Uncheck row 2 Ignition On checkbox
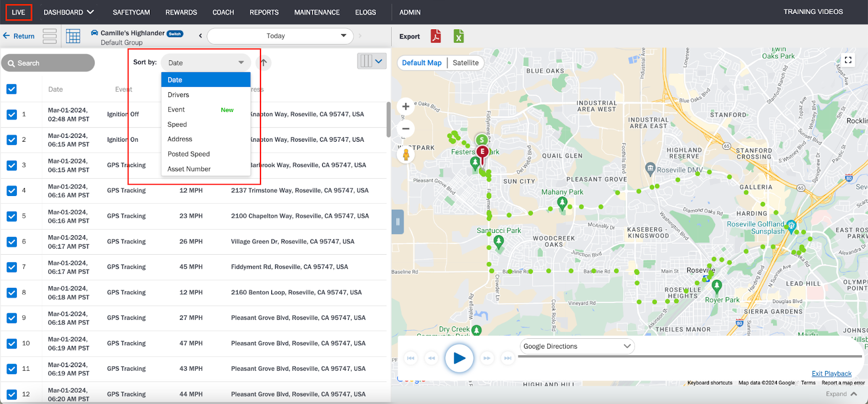The image size is (868, 404). pyautogui.click(x=11, y=140)
